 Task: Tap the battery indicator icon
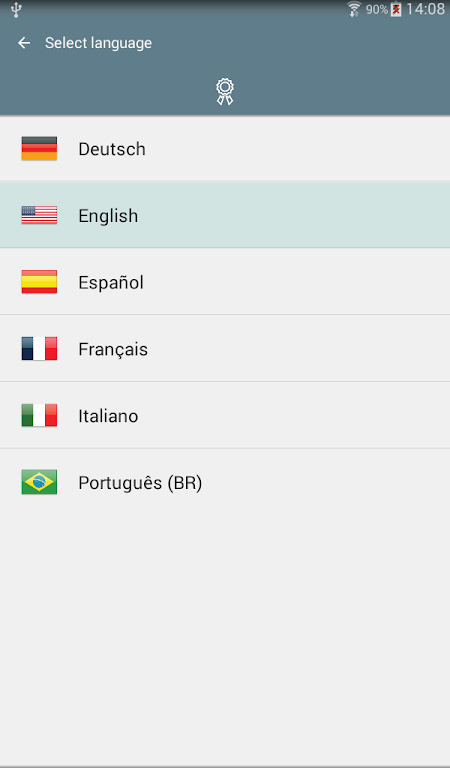(396, 9)
